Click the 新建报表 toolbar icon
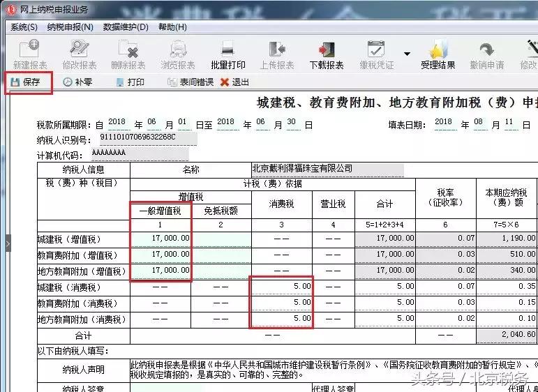Screen dimensions: 538x392 pyautogui.click(x=30, y=55)
